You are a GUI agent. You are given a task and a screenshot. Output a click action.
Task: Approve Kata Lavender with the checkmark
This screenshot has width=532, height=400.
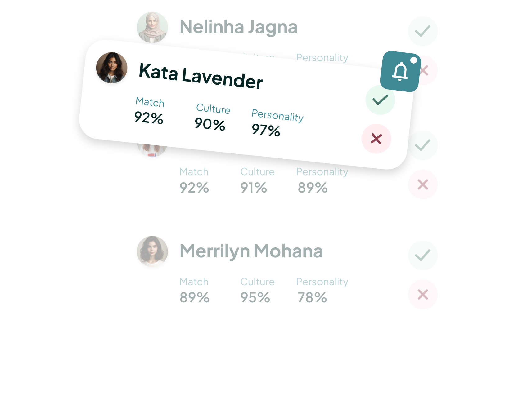coord(380,100)
